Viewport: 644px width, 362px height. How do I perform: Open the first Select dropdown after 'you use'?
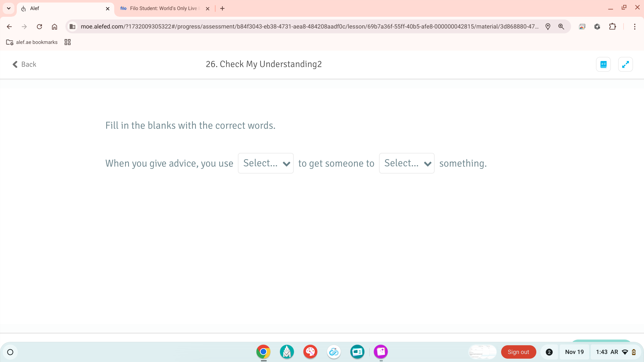(266, 163)
